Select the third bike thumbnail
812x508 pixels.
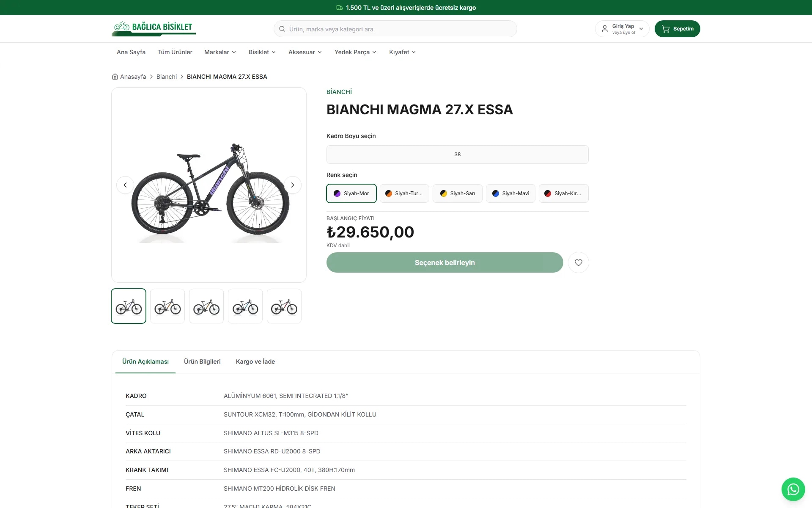tap(206, 306)
